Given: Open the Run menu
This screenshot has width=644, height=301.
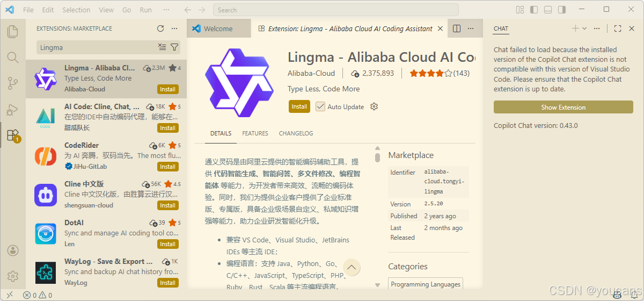Looking at the screenshot, I should click(x=145, y=10).
